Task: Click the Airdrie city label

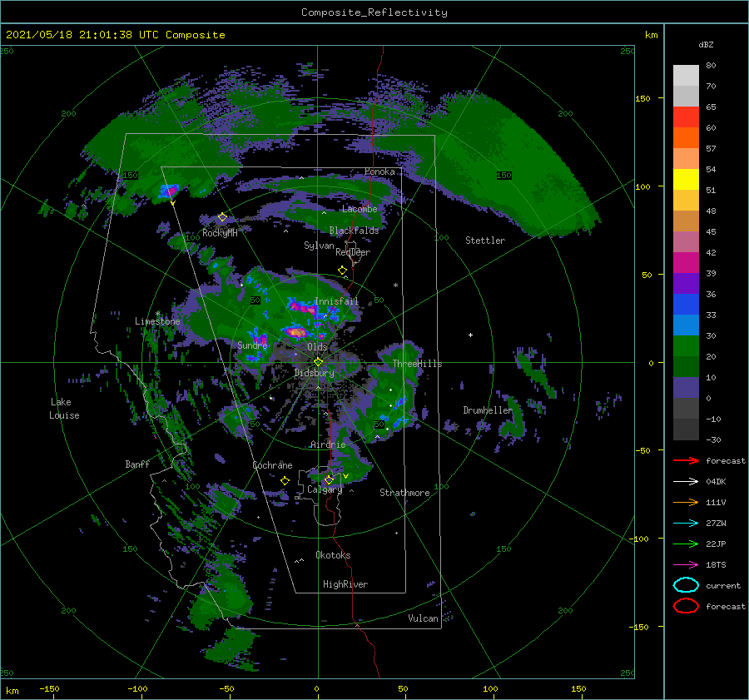Action: point(328,444)
